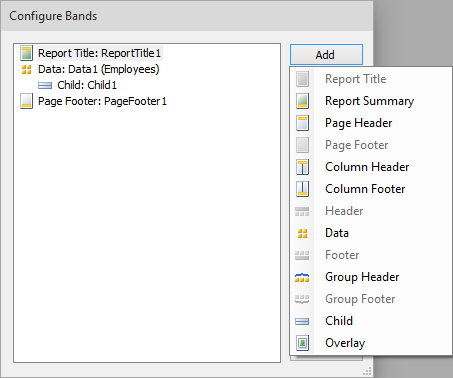The width and height of the screenshot is (453, 378).
Task: Click the orange Data band icon in tree
Action: (x=26, y=69)
